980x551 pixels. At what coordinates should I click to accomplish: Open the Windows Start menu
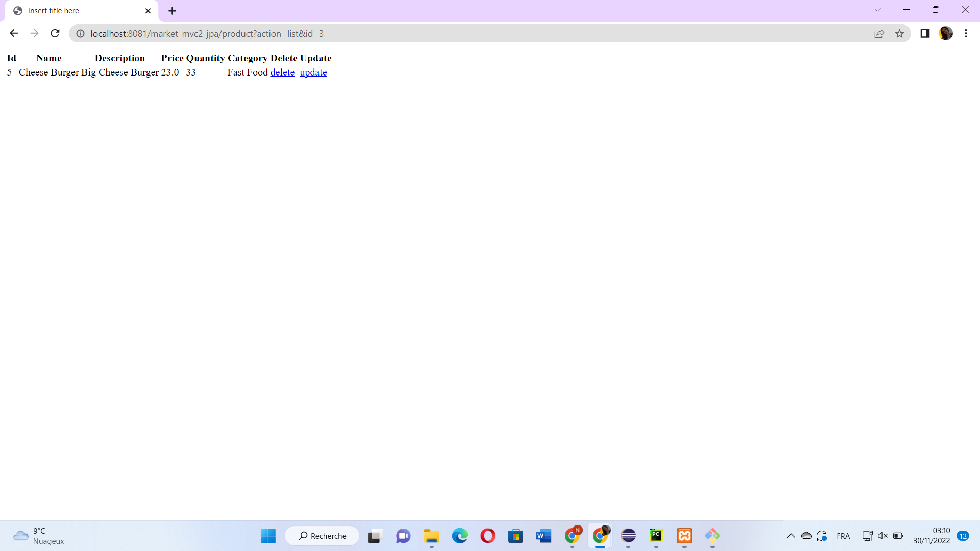coord(268,536)
